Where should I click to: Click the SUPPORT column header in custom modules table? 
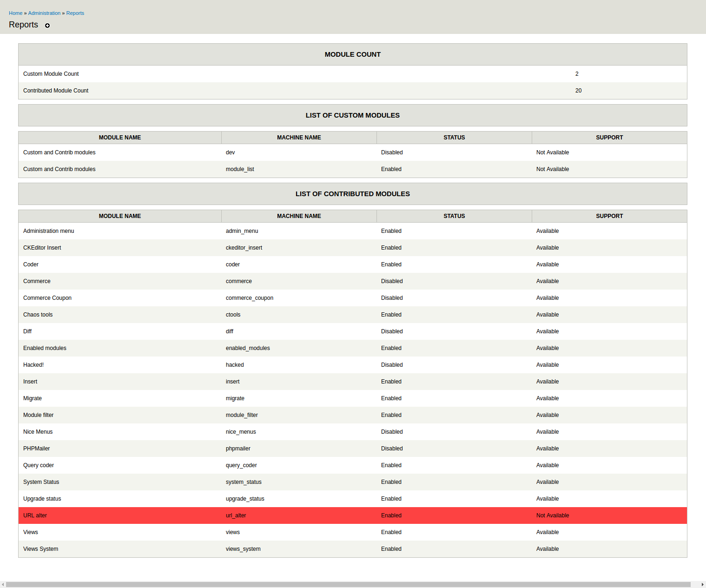(x=609, y=137)
